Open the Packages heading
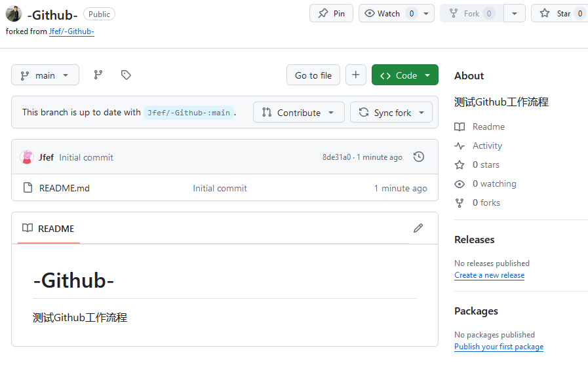 pos(476,311)
